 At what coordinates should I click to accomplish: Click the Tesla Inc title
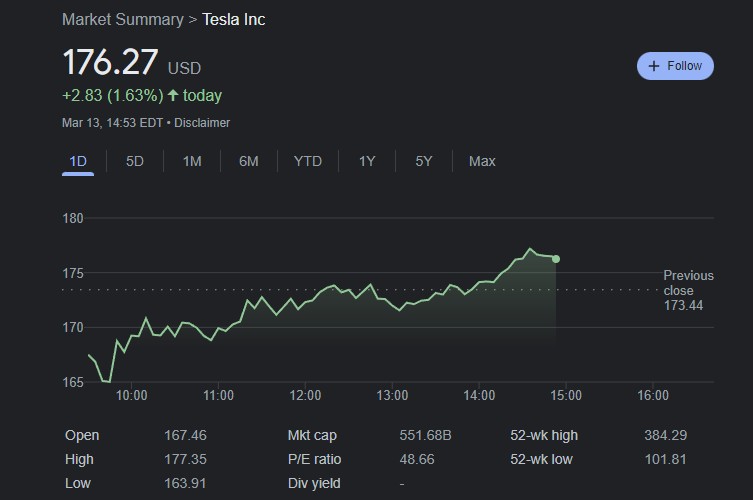click(233, 20)
